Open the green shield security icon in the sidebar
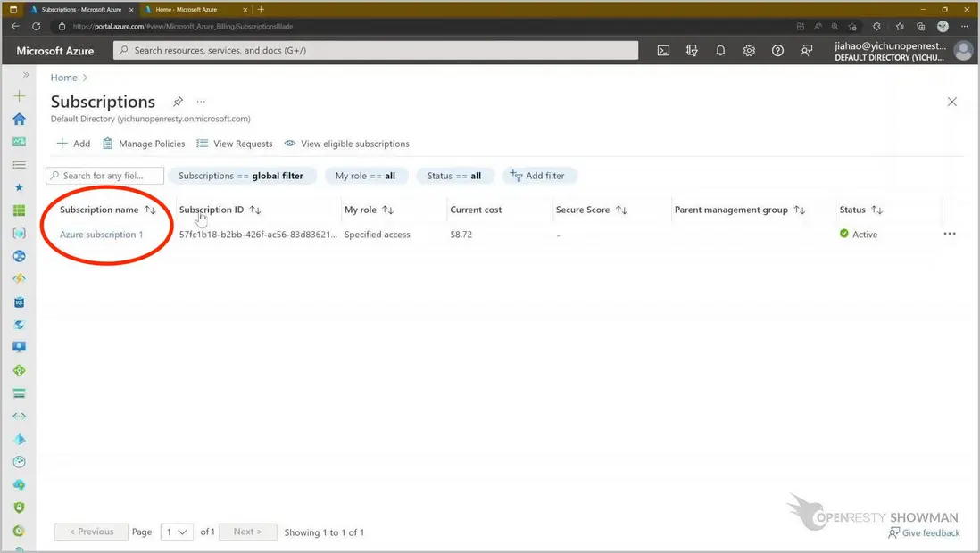Screen dimensions: 980x553 [x=20, y=508]
